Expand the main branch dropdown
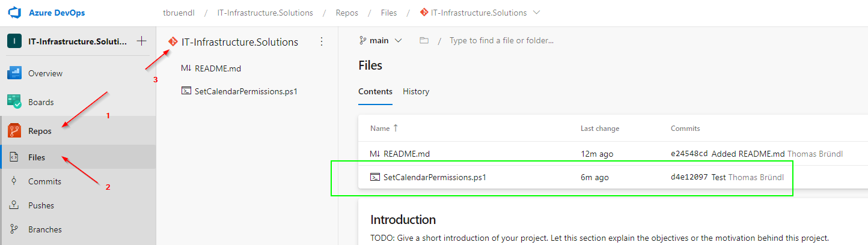This screenshot has height=245, width=868. (x=381, y=41)
